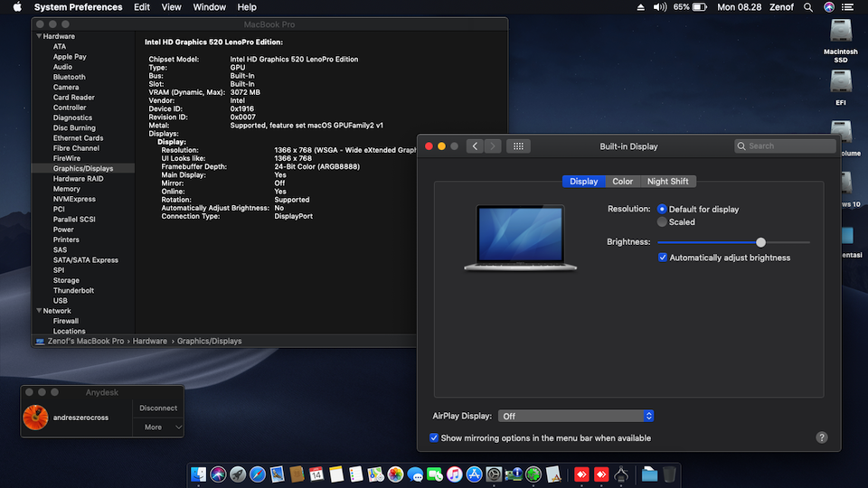The width and height of the screenshot is (868, 488).
Task: Click the Show All preferences grid icon
Action: [x=518, y=145]
